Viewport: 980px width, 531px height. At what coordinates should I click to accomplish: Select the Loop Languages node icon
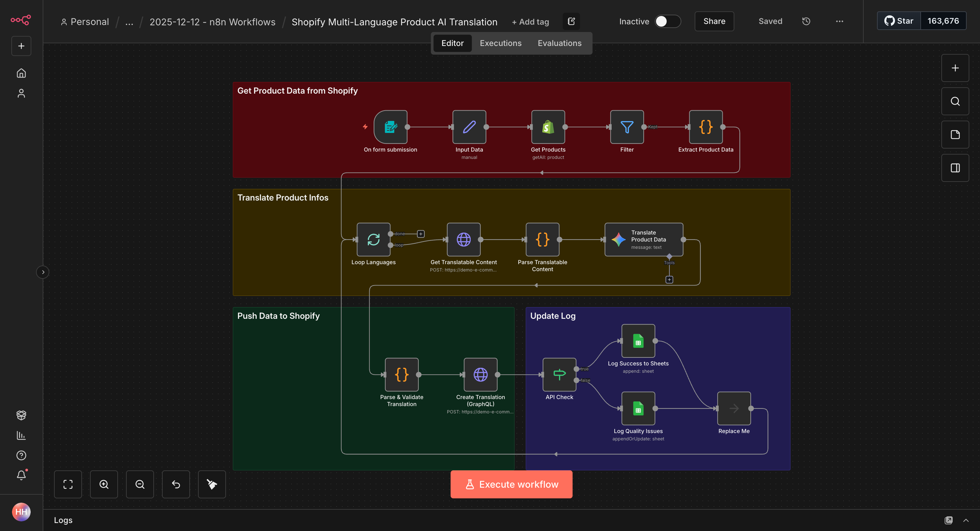[x=373, y=240]
